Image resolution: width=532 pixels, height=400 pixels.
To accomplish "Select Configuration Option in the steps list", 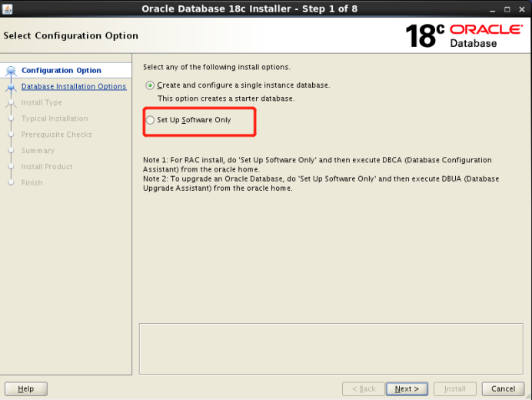I will click(x=62, y=71).
